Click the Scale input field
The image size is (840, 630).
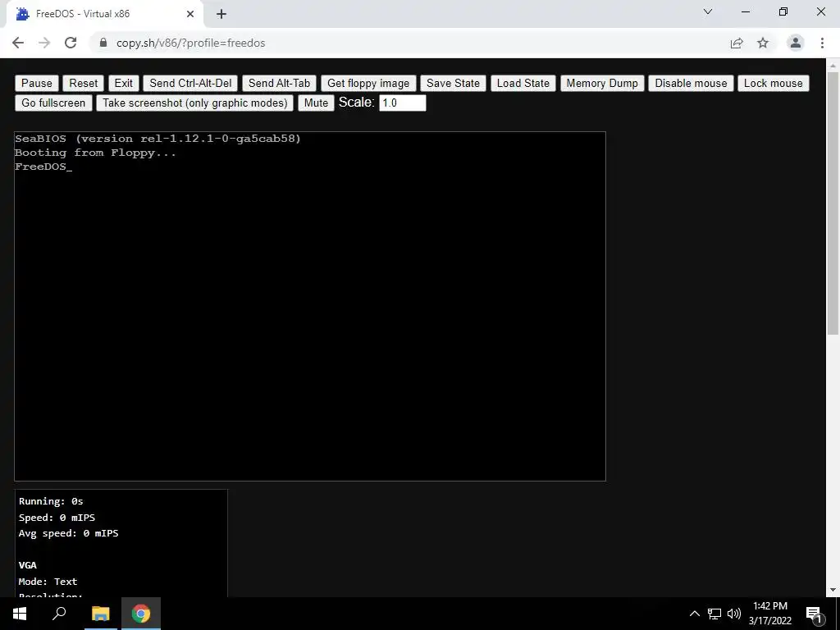pyautogui.click(x=402, y=103)
